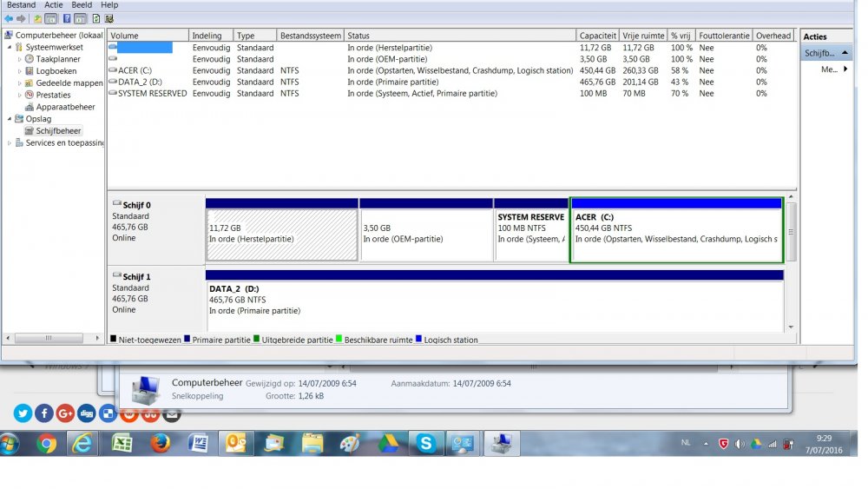Collapse the Schijfbeheer actions panel arrow
The image size is (868, 489).
tap(845, 53)
